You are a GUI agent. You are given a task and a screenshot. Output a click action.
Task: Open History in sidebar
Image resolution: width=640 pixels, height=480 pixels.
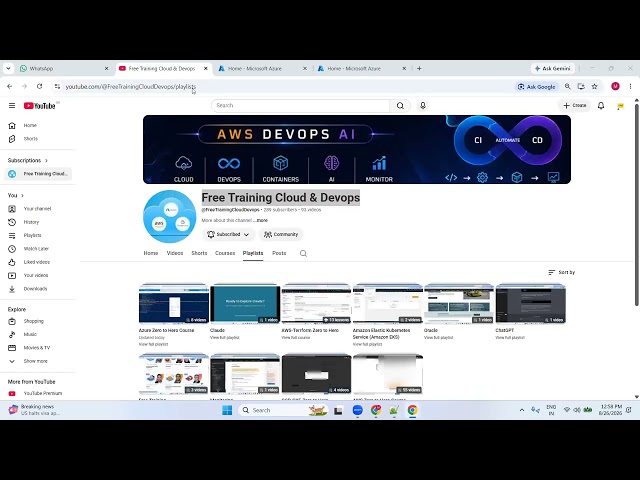(x=31, y=222)
